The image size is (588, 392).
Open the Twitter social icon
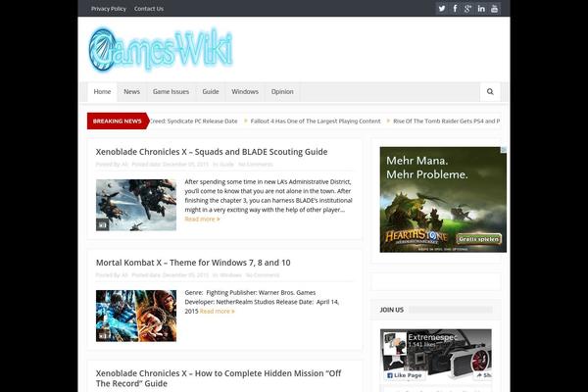(442, 8)
